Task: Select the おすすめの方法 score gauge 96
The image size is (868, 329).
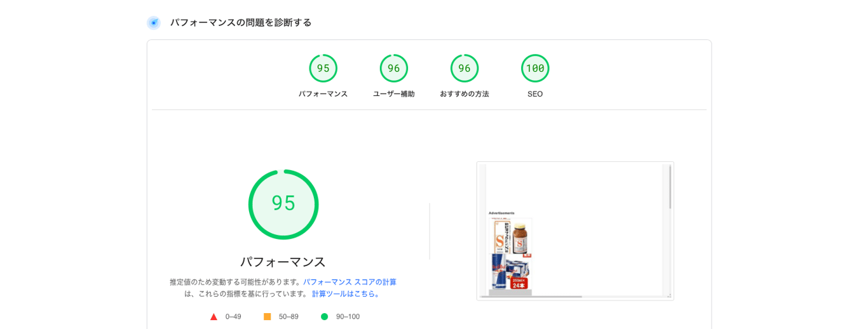Action: [x=465, y=69]
